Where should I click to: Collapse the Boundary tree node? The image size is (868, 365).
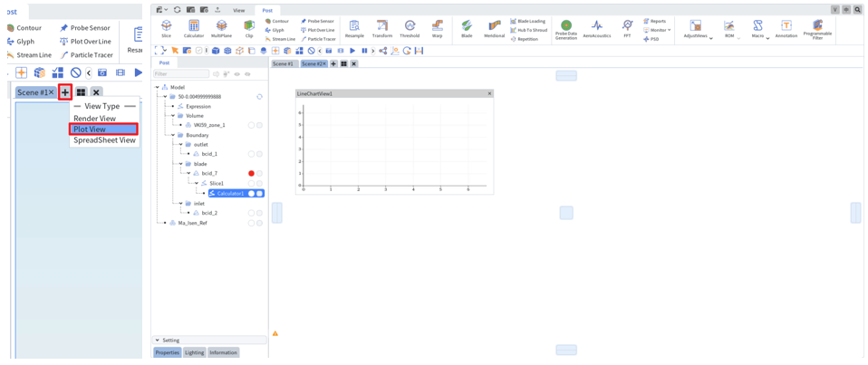(x=173, y=135)
